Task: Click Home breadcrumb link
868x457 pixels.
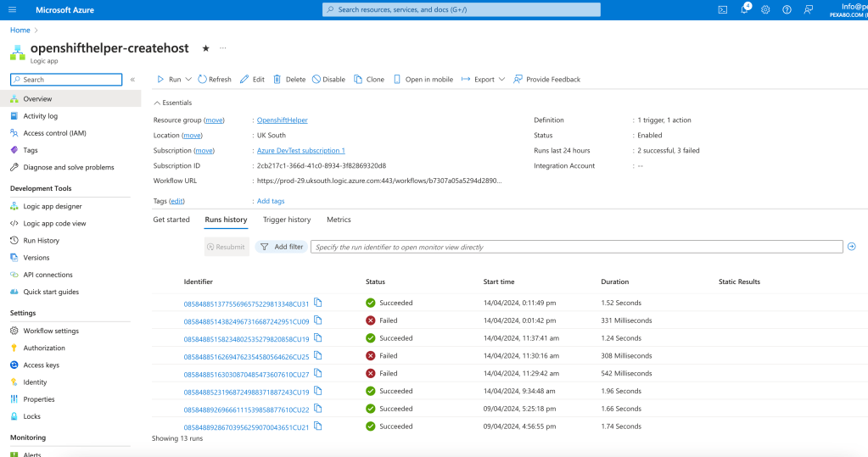Action: click(x=20, y=31)
